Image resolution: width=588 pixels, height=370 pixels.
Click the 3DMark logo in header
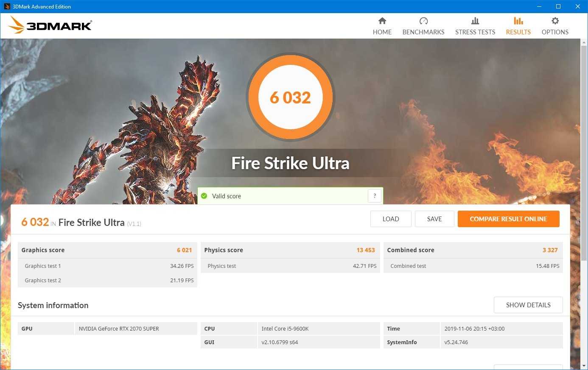[50, 25]
